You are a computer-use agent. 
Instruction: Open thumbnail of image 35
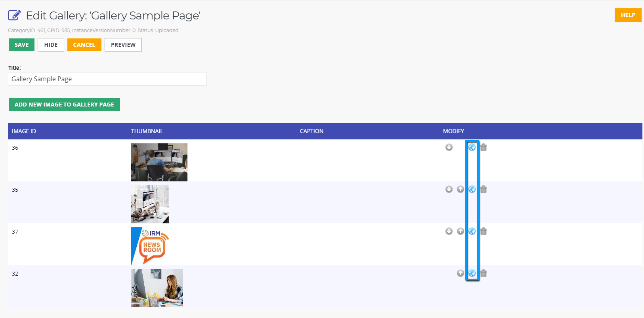[x=150, y=204]
